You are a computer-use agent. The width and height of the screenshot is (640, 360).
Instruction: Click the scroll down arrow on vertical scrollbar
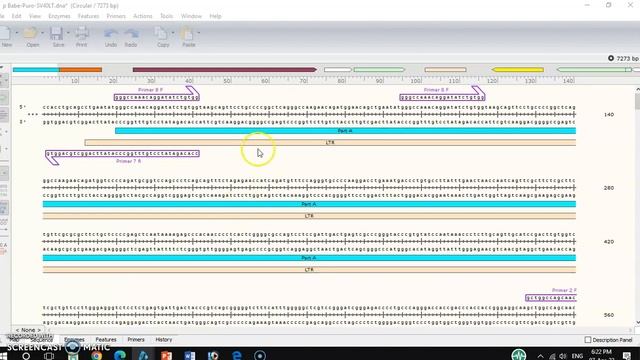(x=638, y=322)
